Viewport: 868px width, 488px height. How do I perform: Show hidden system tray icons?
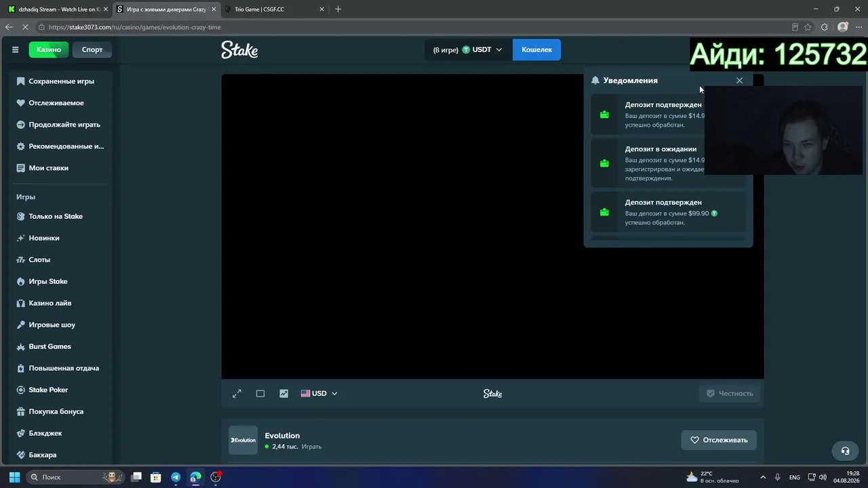click(x=763, y=477)
